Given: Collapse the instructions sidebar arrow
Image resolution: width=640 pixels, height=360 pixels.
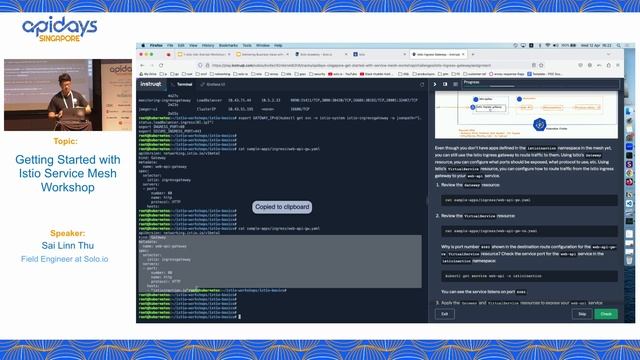Looking at the screenshot, I should pos(435,84).
